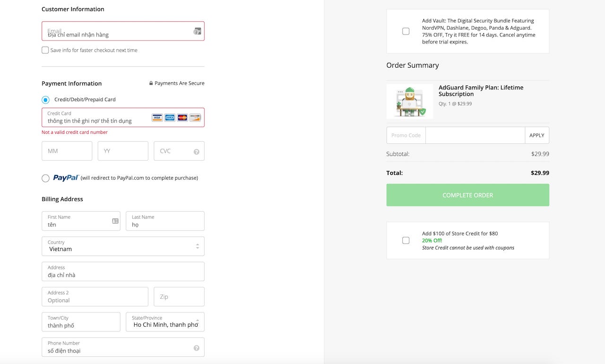Check the Add Vault security bundle box

(406, 31)
